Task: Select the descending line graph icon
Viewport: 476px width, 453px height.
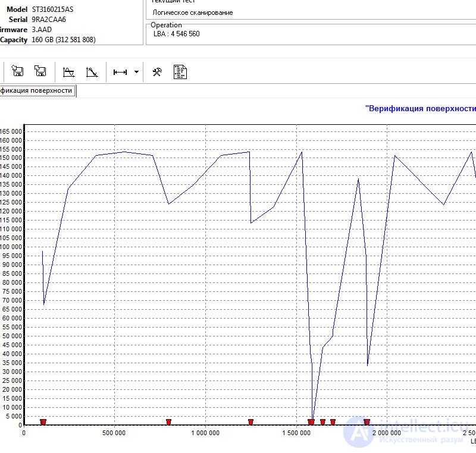Action: click(x=92, y=72)
